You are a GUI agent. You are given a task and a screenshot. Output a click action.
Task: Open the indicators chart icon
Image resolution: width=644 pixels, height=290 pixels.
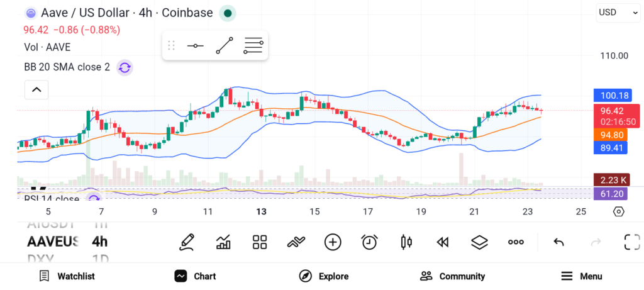pyautogui.click(x=223, y=242)
